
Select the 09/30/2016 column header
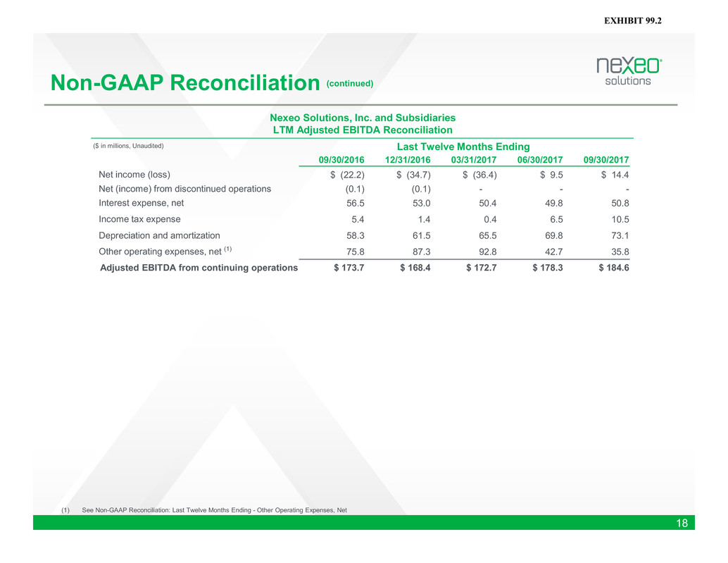pos(341,160)
